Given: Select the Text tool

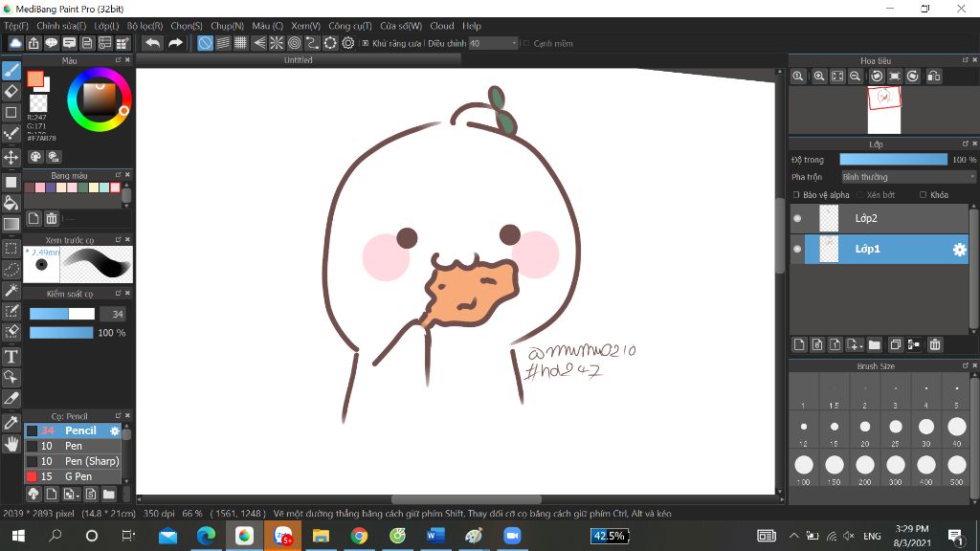Looking at the screenshot, I should click(x=11, y=357).
